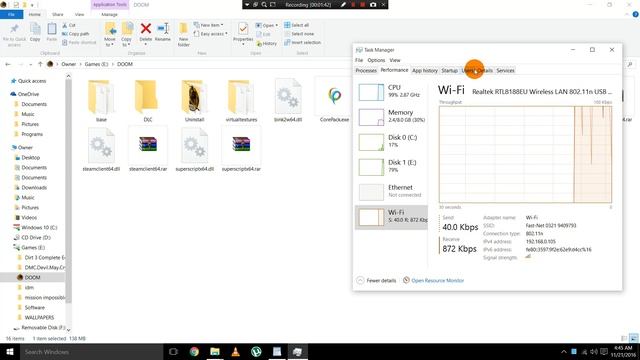Viewport: 640px width, 360px height.
Task: Pin the folder to Quick access
Action: pos(14,34)
